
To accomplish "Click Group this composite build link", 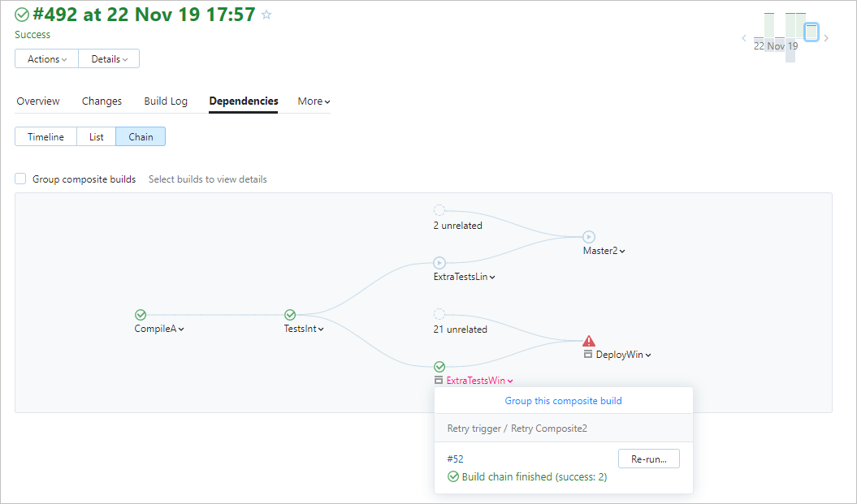I will [564, 401].
